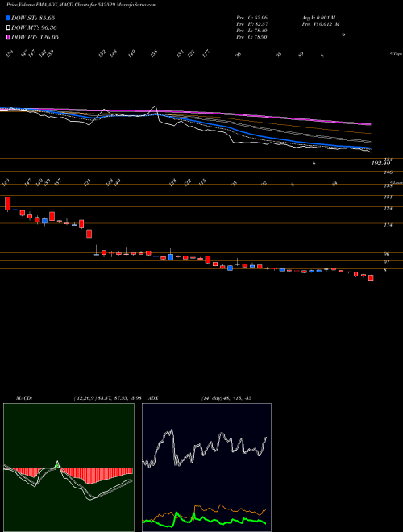Select the 'DOW PT: 126.05' legend text
The image size is (403, 532).
pyautogui.click(x=35, y=37)
